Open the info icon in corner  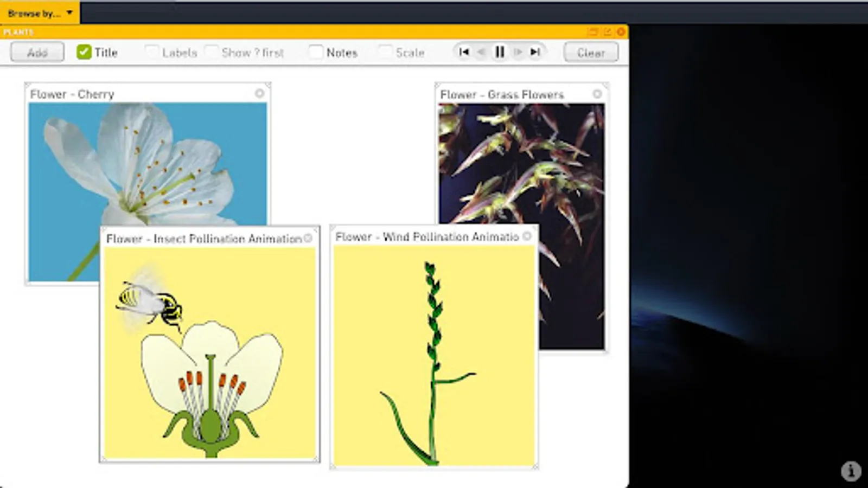pyautogui.click(x=851, y=471)
